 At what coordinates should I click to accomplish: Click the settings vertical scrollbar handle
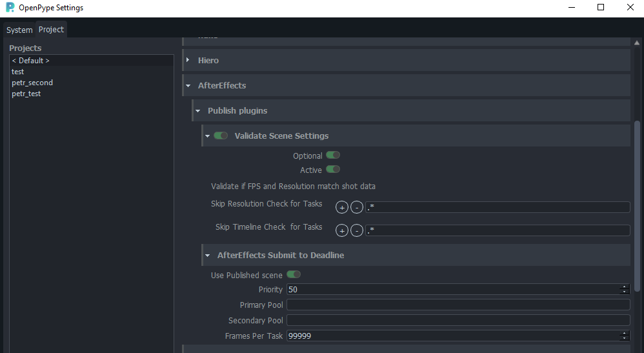pyautogui.click(x=637, y=205)
